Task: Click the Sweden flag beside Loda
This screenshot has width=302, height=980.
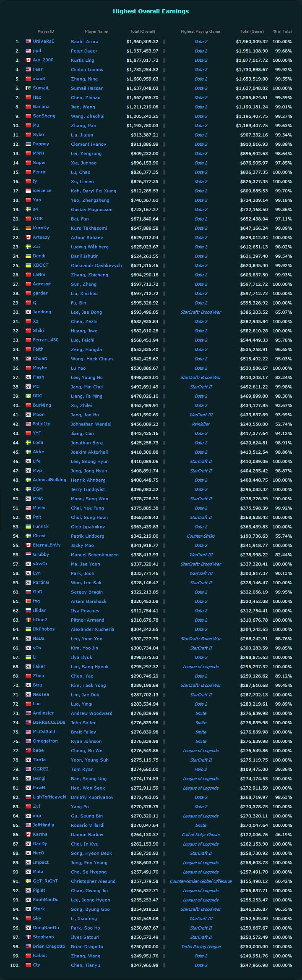Action: click(29, 442)
